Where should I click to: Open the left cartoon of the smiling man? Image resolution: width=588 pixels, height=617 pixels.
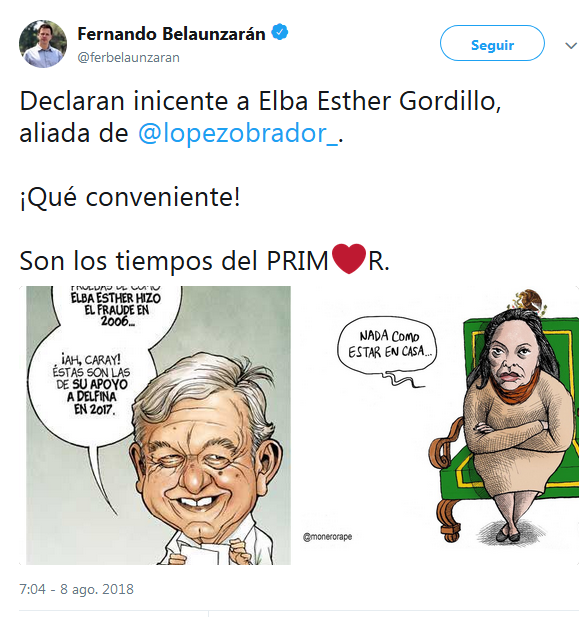click(x=158, y=425)
